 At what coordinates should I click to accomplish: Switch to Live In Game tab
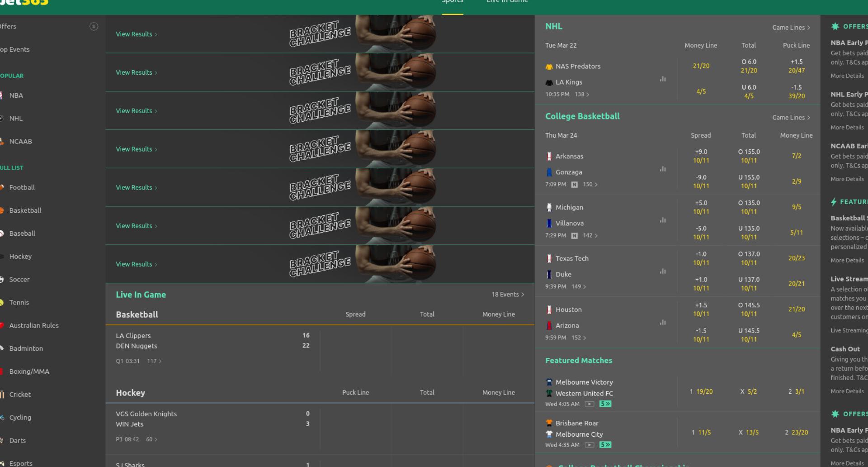point(507,2)
